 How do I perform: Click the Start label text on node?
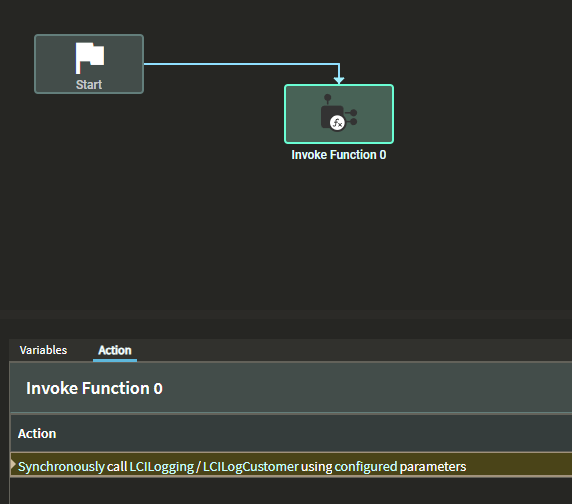tap(89, 85)
